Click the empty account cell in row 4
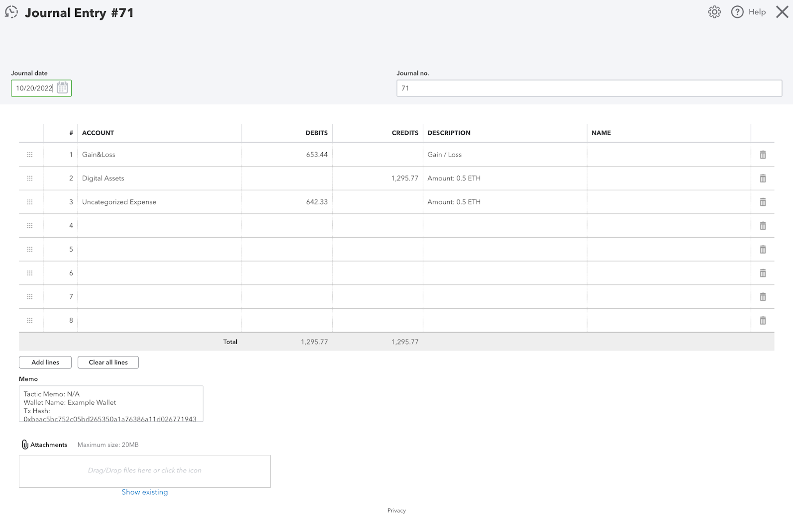This screenshot has height=532, width=793. (159, 226)
